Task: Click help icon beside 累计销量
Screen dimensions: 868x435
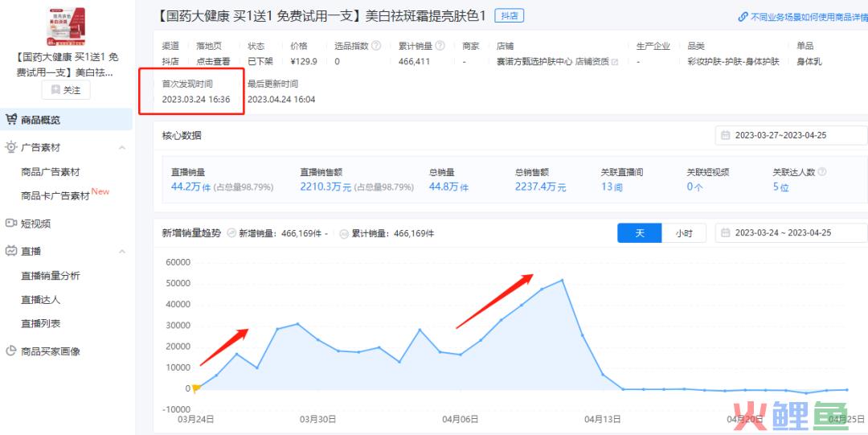Action: click(x=440, y=46)
